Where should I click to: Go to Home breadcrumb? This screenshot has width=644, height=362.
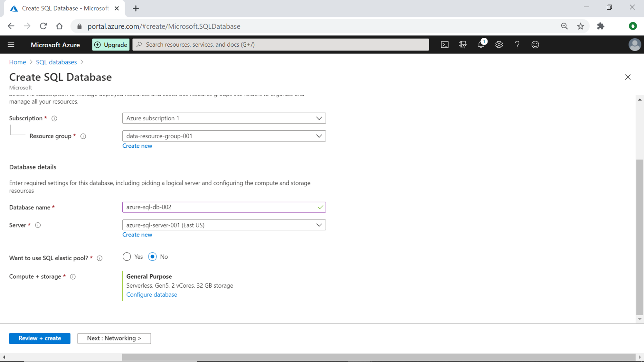pyautogui.click(x=17, y=62)
